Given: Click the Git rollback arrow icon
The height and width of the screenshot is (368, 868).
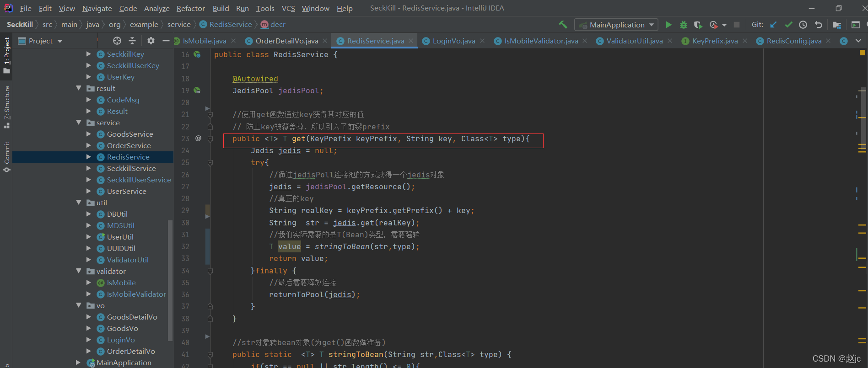Looking at the screenshot, I should coord(819,25).
